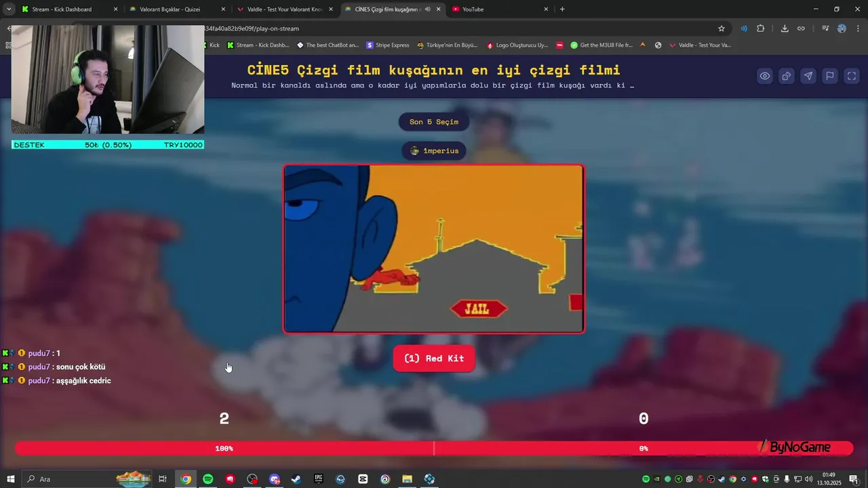Mute the CINE5 tab via speaker icon
This screenshot has height=488, width=868.
428,9
